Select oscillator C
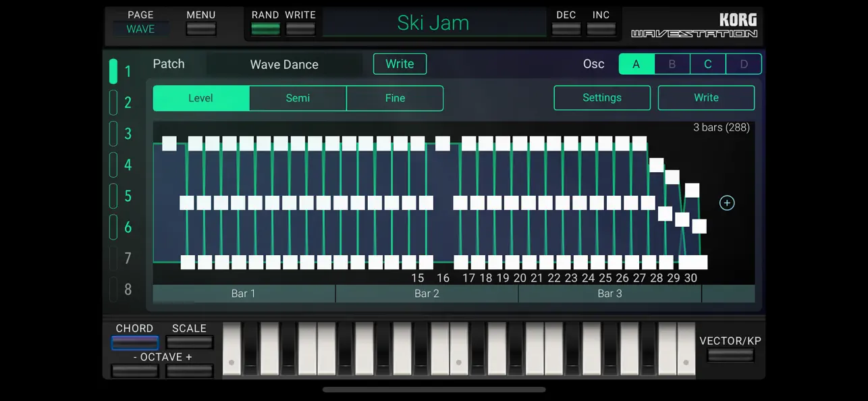This screenshot has width=868, height=401. point(708,64)
